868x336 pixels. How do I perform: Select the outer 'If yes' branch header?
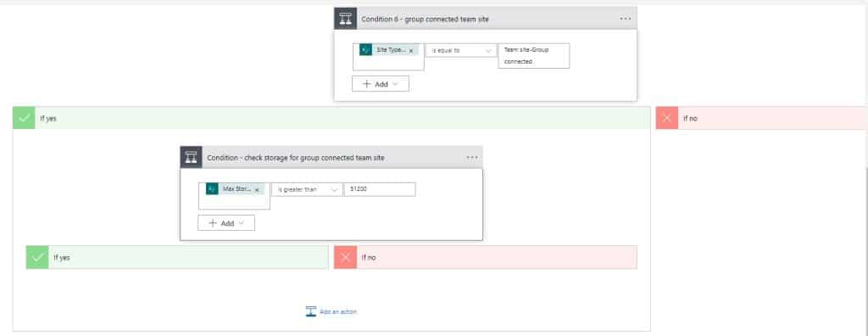pyautogui.click(x=331, y=118)
